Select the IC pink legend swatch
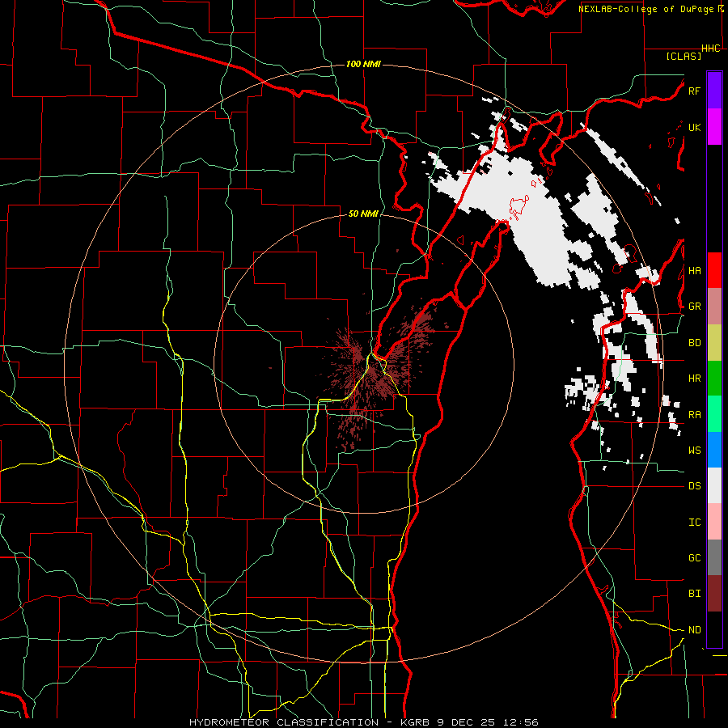The width and height of the screenshot is (728, 728). point(714,522)
